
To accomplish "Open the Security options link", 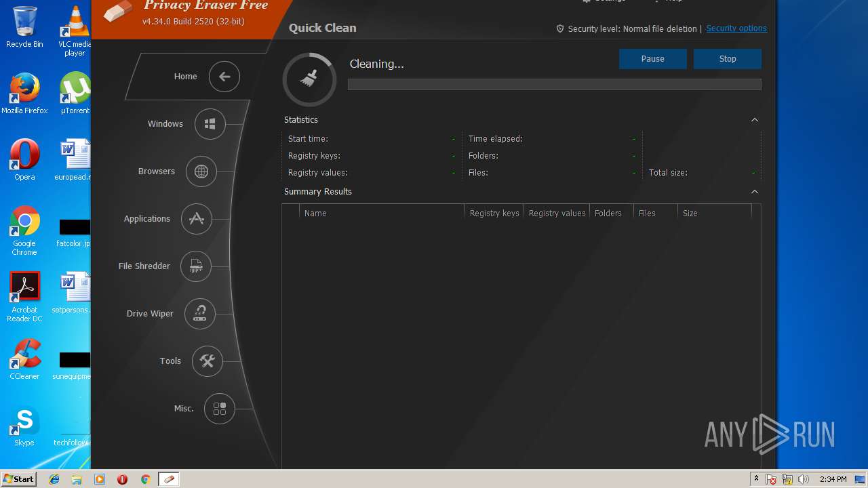I will click(736, 28).
